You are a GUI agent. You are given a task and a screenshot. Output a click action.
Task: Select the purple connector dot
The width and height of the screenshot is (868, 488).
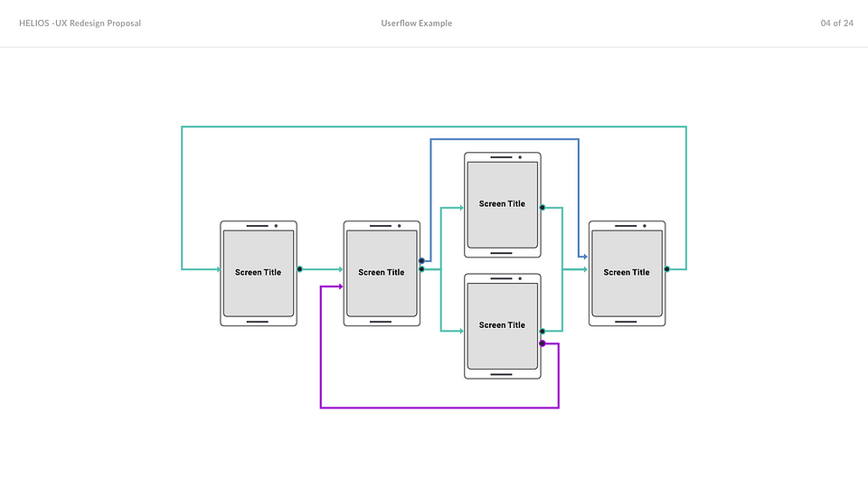[542, 343]
